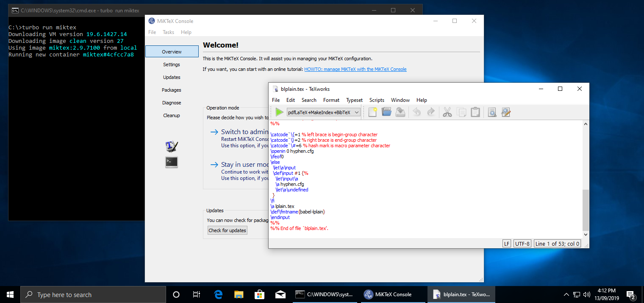644x303 pixels.
Task: Open the terminal icon in MiKTeX Console
Action: pyautogui.click(x=171, y=162)
